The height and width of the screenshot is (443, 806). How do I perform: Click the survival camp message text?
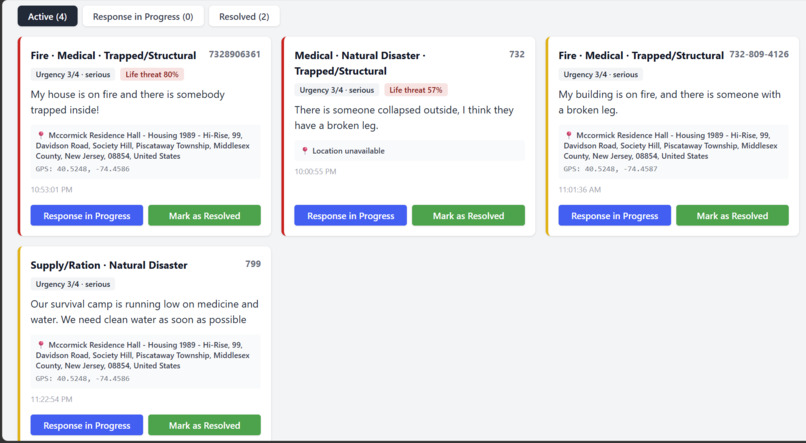144,312
